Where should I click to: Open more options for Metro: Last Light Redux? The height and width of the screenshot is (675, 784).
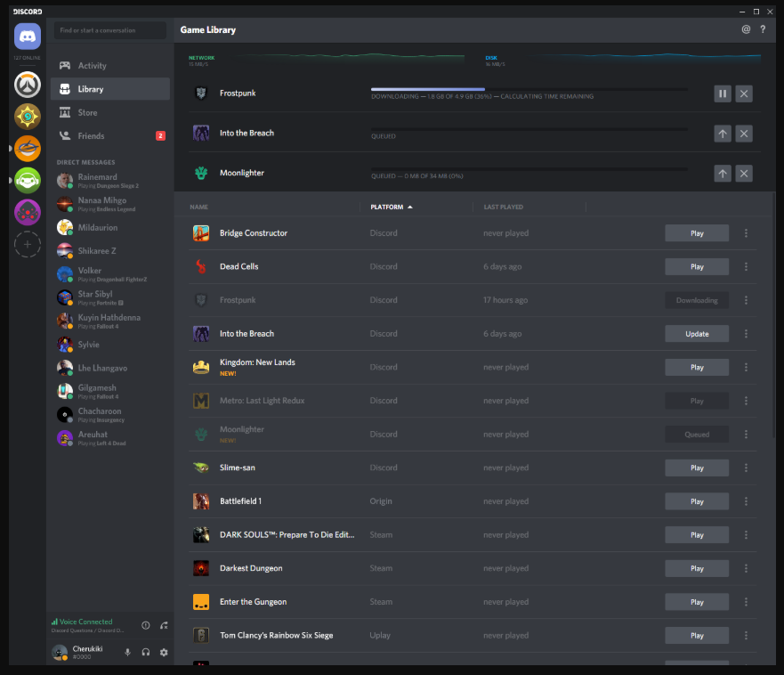click(746, 401)
